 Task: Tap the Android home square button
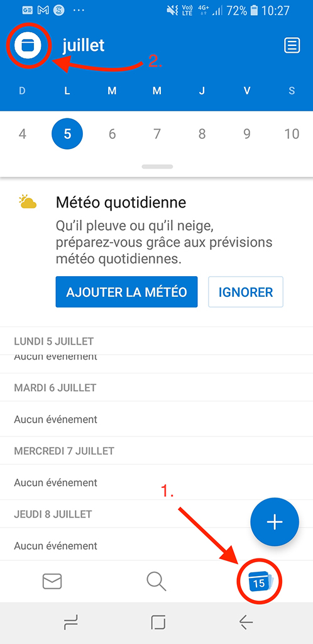[158, 623]
